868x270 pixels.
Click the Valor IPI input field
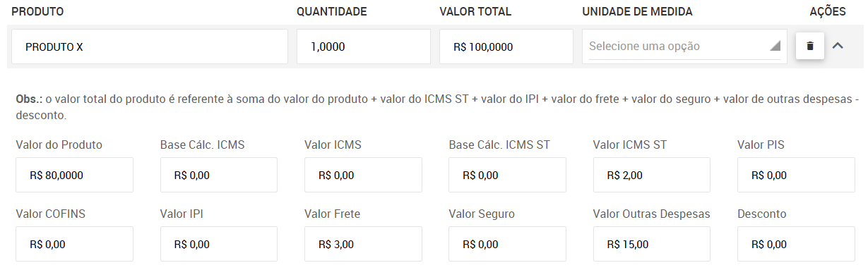point(219,244)
